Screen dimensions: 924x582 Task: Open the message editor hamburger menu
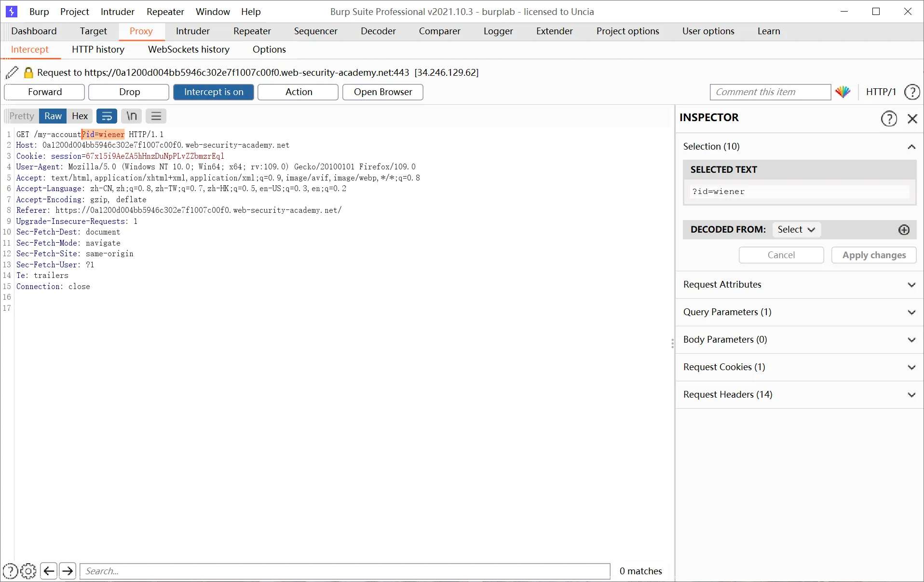[x=156, y=116]
